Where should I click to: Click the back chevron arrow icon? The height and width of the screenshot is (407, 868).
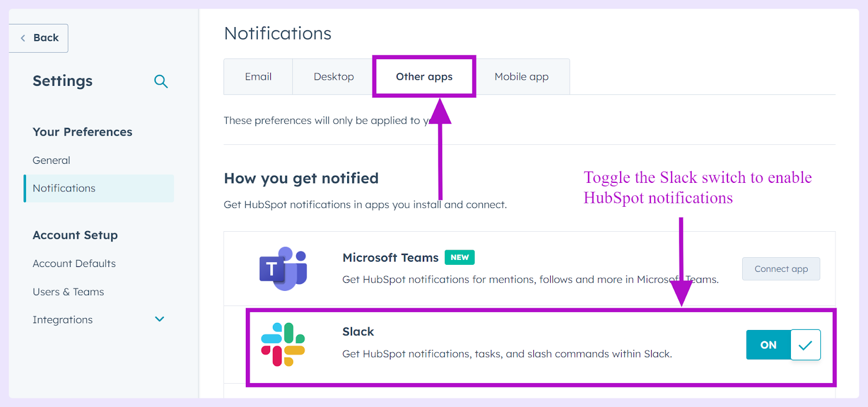click(23, 38)
